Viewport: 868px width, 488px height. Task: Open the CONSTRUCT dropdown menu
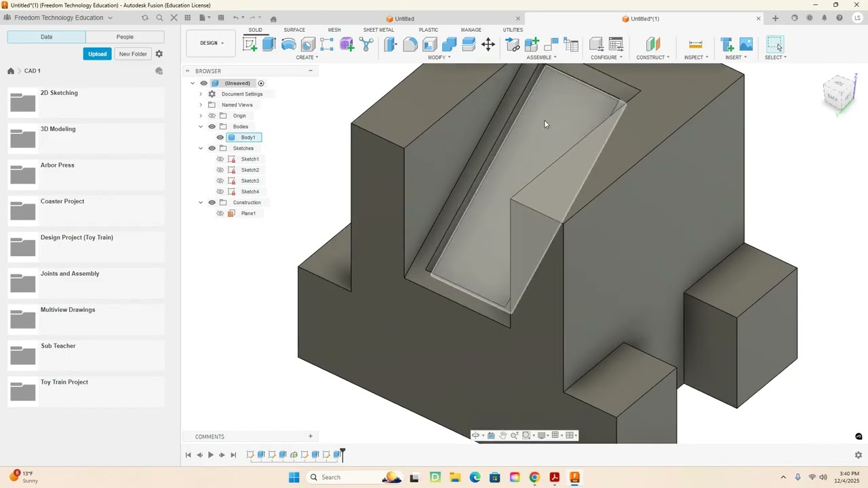coord(653,58)
